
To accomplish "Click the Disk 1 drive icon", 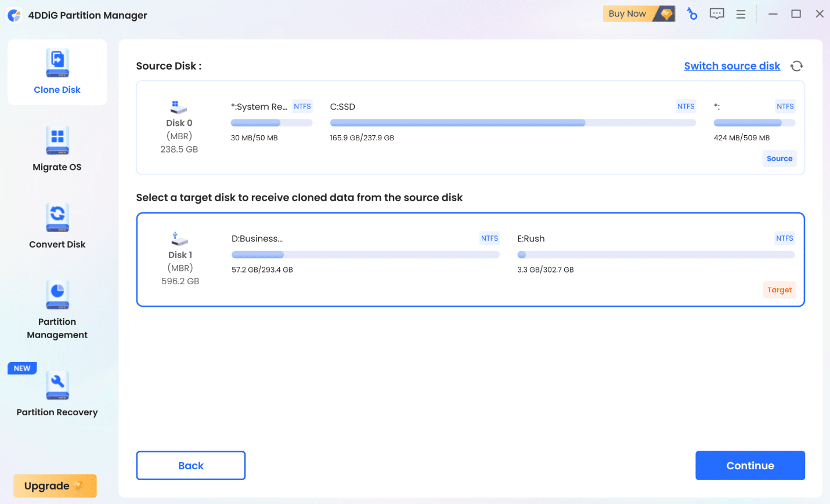I will click(179, 238).
